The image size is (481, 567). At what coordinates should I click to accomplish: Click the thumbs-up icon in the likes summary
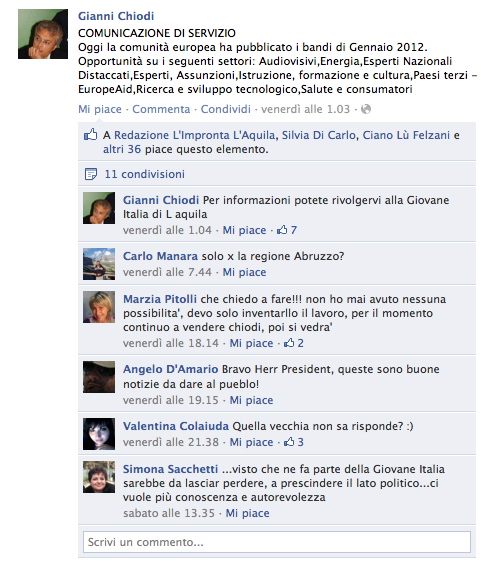(x=91, y=135)
